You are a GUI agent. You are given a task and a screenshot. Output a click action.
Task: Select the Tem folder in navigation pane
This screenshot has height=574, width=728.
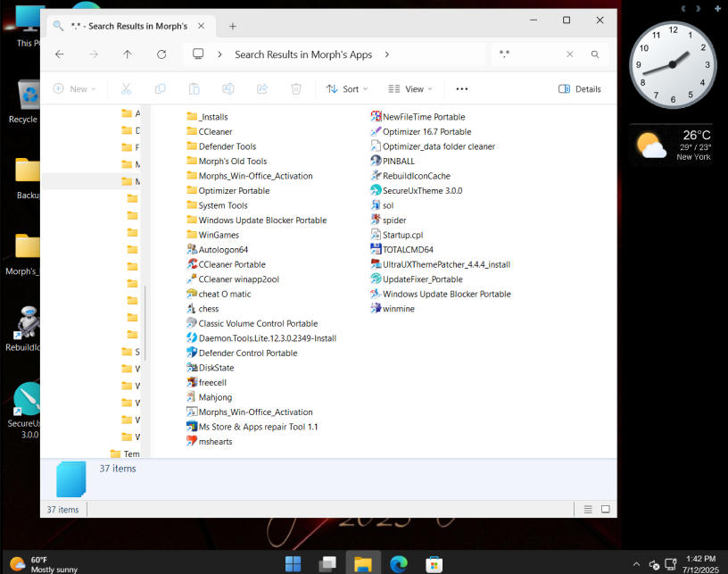(x=125, y=453)
